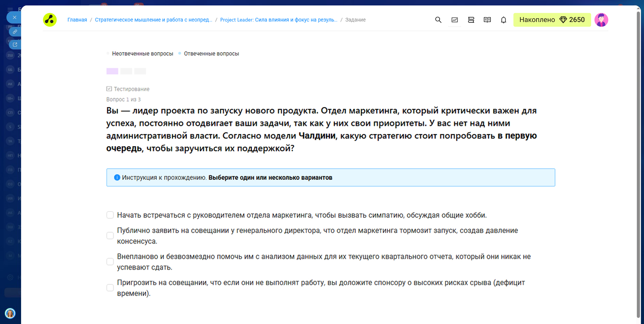The image size is (644, 324).
Task: Open the book library icon
Action: 487,20
